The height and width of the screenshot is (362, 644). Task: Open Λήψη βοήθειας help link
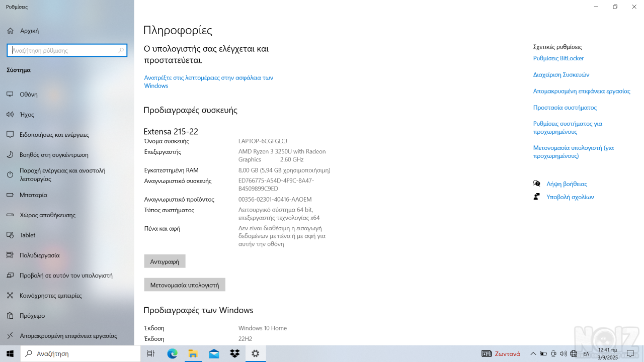(x=567, y=184)
